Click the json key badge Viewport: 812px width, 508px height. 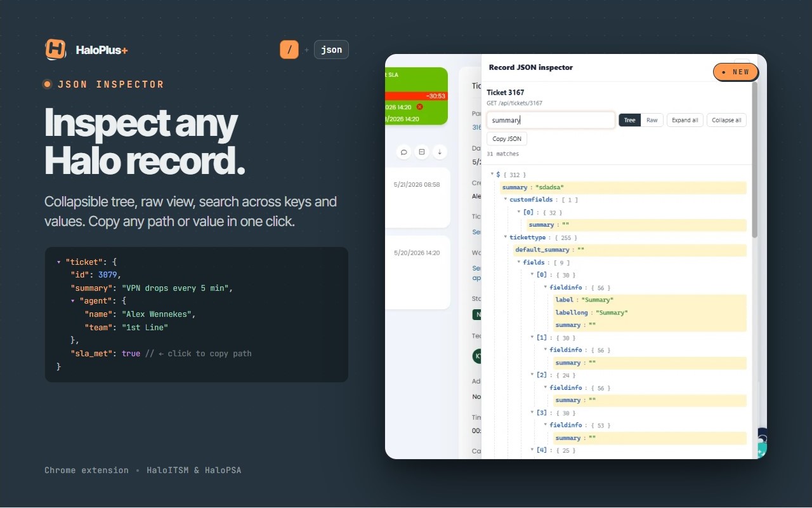pyautogui.click(x=331, y=50)
